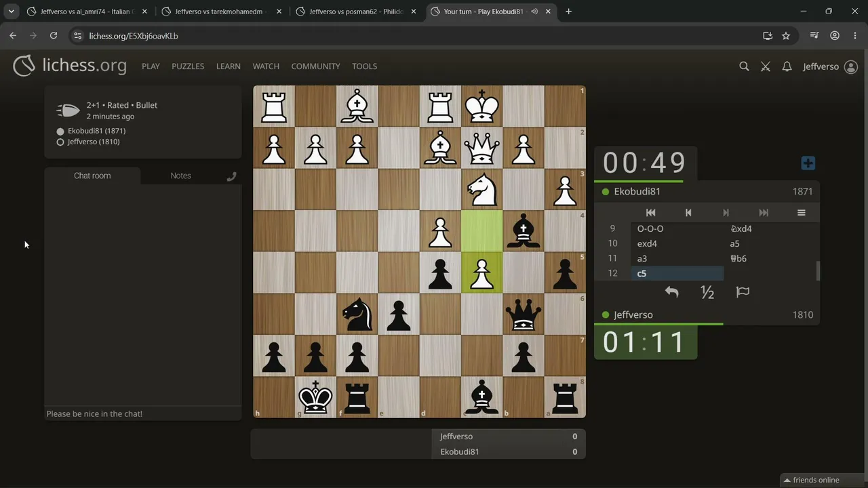Jump to the first move
This screenshot has width=868, height=488.
(650, 213)
